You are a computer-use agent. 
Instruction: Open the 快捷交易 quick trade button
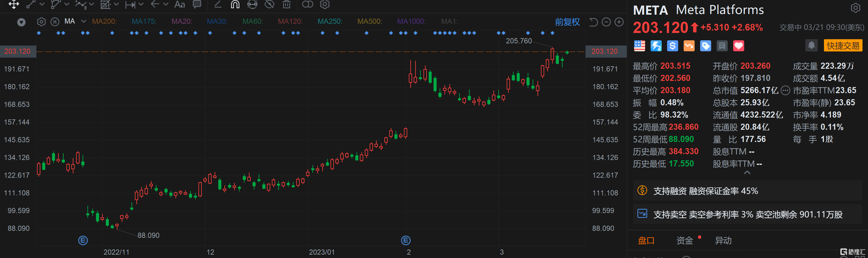843,45
